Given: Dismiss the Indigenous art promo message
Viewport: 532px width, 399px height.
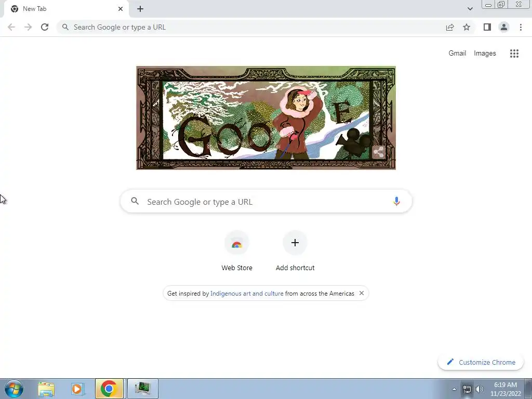Looking at the screenshot, I should [362, 293].
